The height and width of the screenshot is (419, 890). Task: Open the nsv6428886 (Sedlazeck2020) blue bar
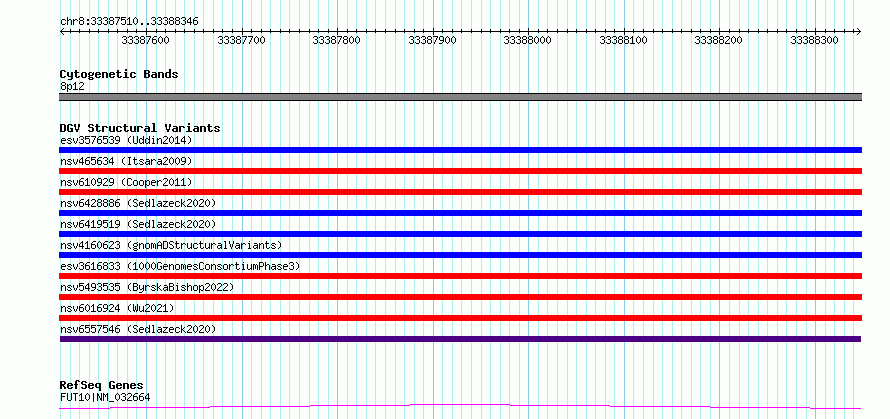pyautogui.click(x=460, y=213)
